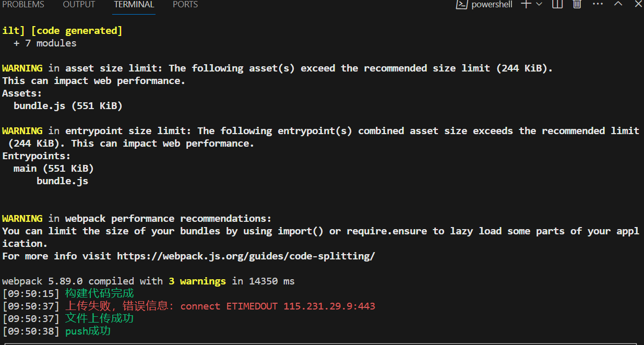Split the terminal pane
644x345 pixels.
pyautogui.click(x=557, y=4)
